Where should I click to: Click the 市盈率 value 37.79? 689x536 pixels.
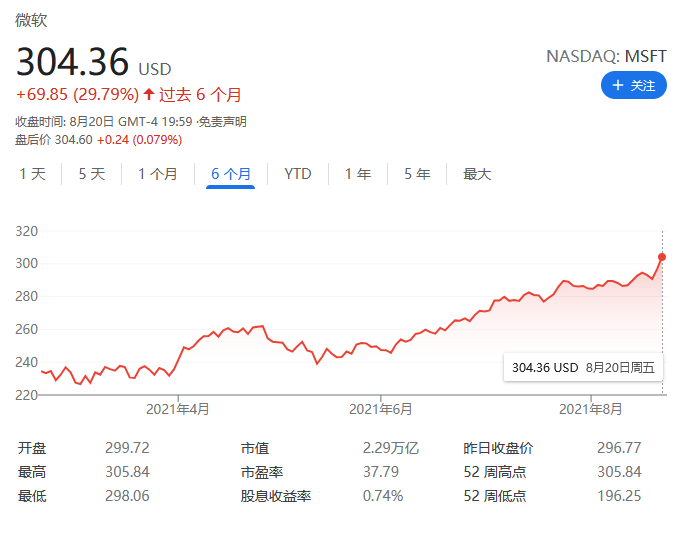click(x=381, y=472)
